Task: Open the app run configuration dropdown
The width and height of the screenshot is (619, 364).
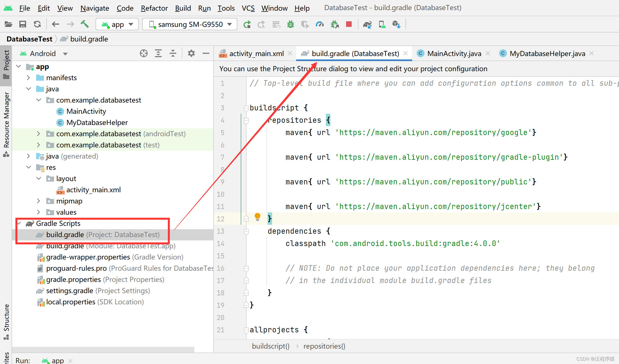Action: tap(117, 24)
